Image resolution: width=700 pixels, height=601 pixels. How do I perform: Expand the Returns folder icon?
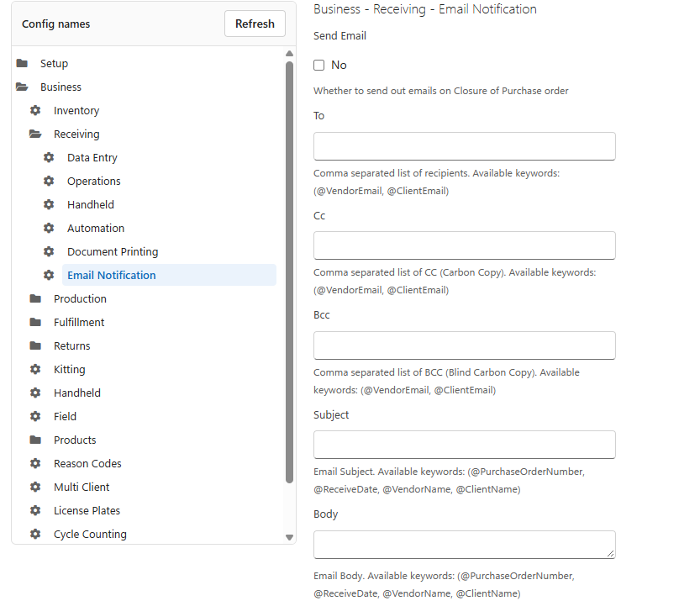35,345
